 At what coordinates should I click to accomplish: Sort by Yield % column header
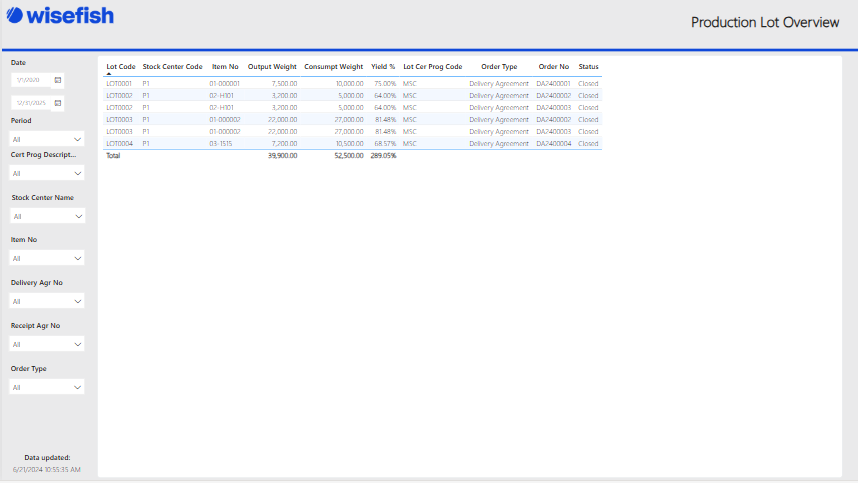pos(383,67)
